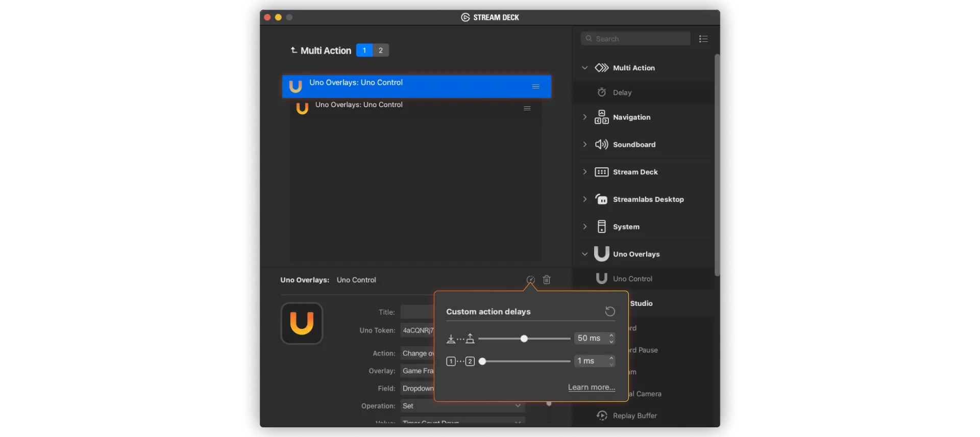Expand the System category
The width and height of the screenshot is (980, 437).
tap(585, 227)
